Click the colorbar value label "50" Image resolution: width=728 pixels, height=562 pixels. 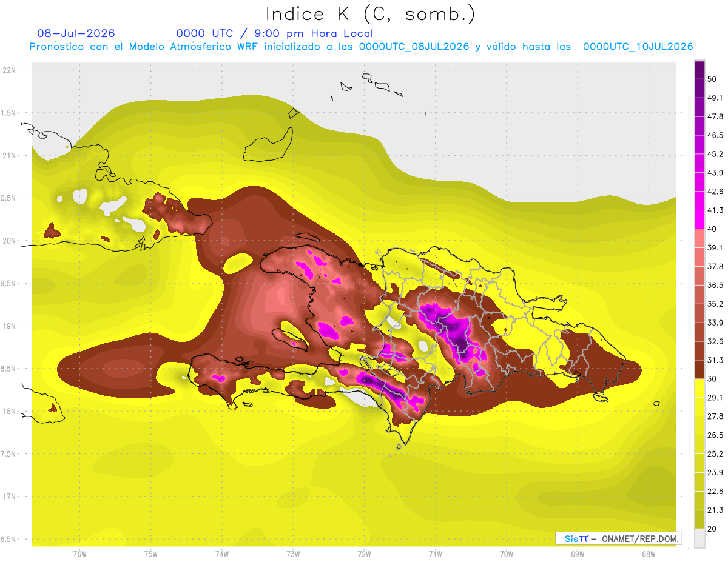[x=712, y=79]
